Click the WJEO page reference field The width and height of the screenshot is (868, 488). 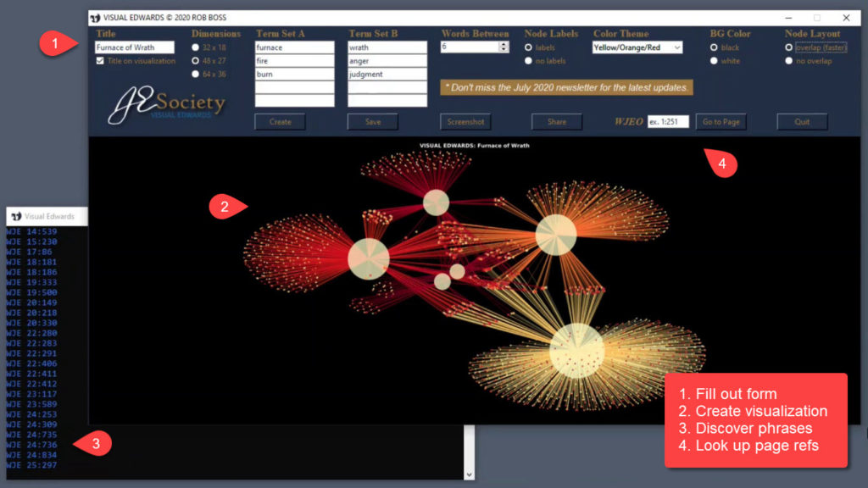(x=668, y=122)
